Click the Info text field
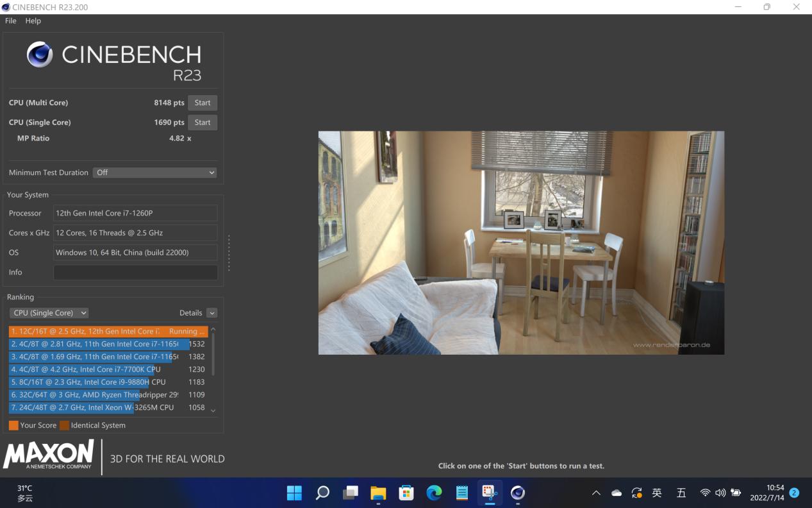The width and height of the screenshot is (812, 508). click(135, 272)
